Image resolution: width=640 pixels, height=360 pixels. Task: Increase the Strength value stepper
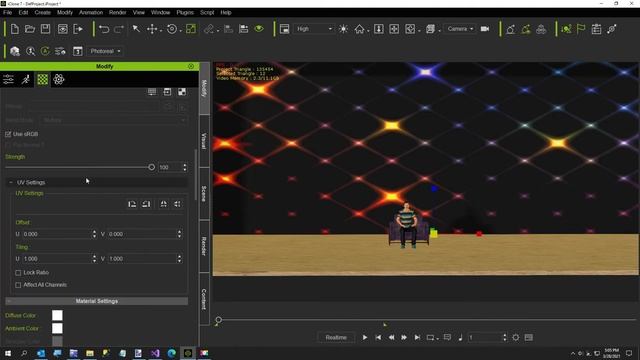(x=185, y=165)
